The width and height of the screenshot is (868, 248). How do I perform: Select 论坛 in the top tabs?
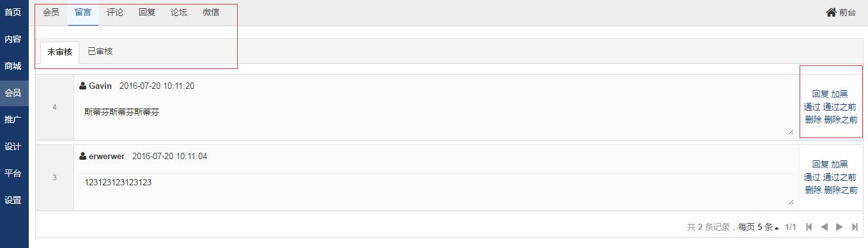click(x=179, y=12)
